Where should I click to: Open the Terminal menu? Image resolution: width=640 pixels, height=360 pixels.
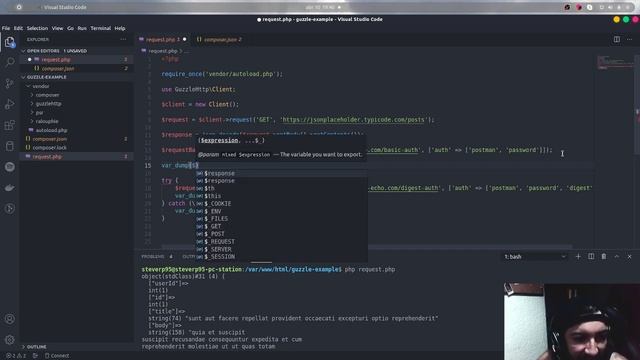point(100,28)
